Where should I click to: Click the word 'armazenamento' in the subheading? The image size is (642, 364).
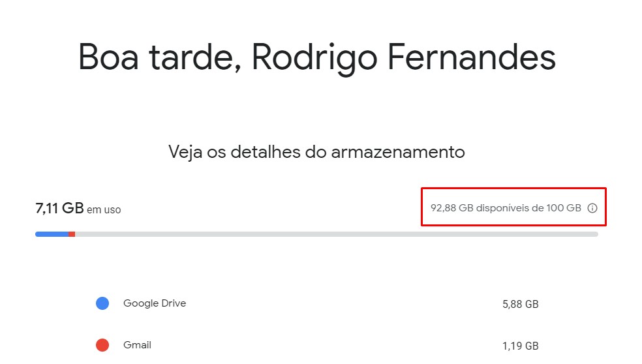click(x=398, y=152)
